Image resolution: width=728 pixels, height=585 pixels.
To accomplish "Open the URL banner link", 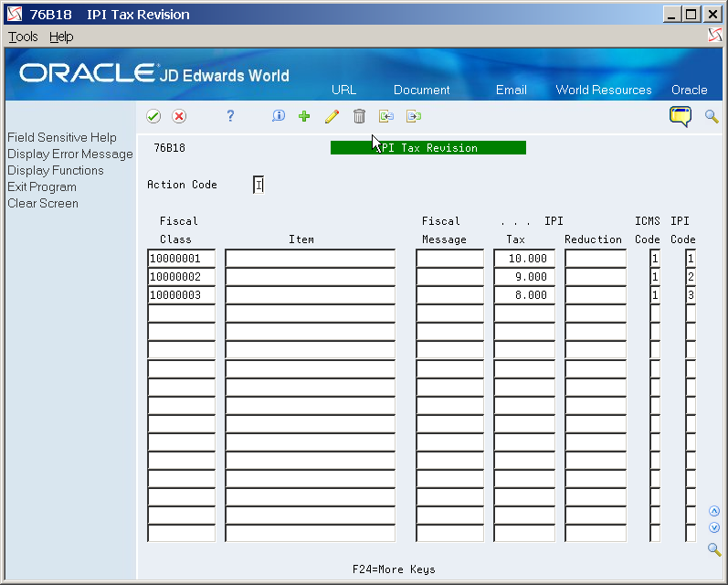I will (x=343, y=90).
